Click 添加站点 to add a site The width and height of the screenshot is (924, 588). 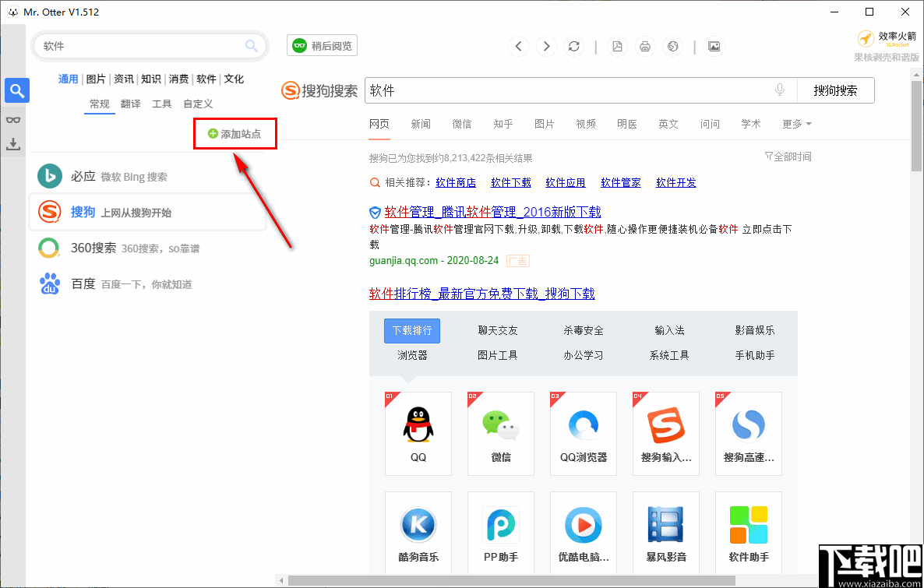click(x=235, y=134)
